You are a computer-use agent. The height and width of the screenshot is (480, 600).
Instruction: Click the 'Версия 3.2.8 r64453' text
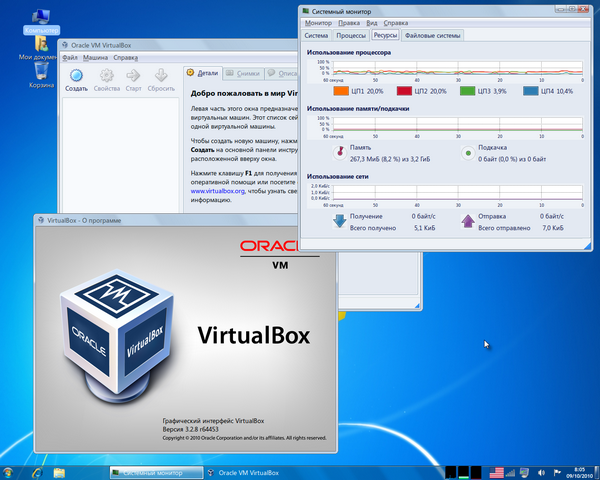pyautogui.click(x=190, y=429)
